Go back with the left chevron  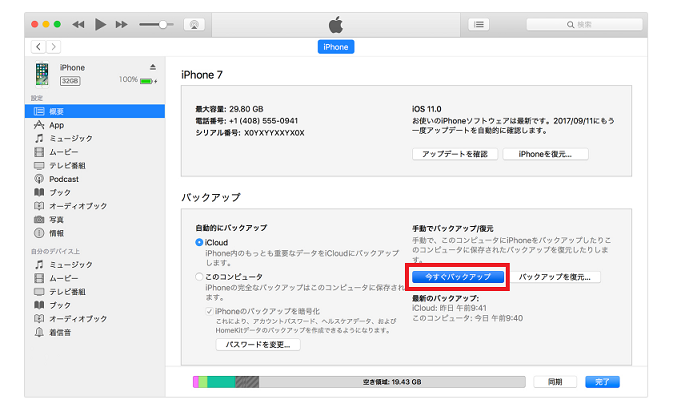tap(38, 47)
